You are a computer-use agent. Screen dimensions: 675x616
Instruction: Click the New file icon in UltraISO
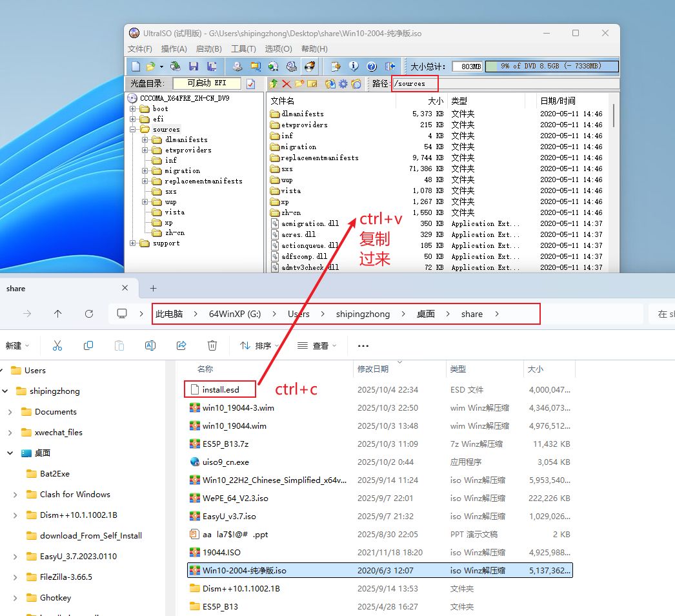[x=136, y=67]
